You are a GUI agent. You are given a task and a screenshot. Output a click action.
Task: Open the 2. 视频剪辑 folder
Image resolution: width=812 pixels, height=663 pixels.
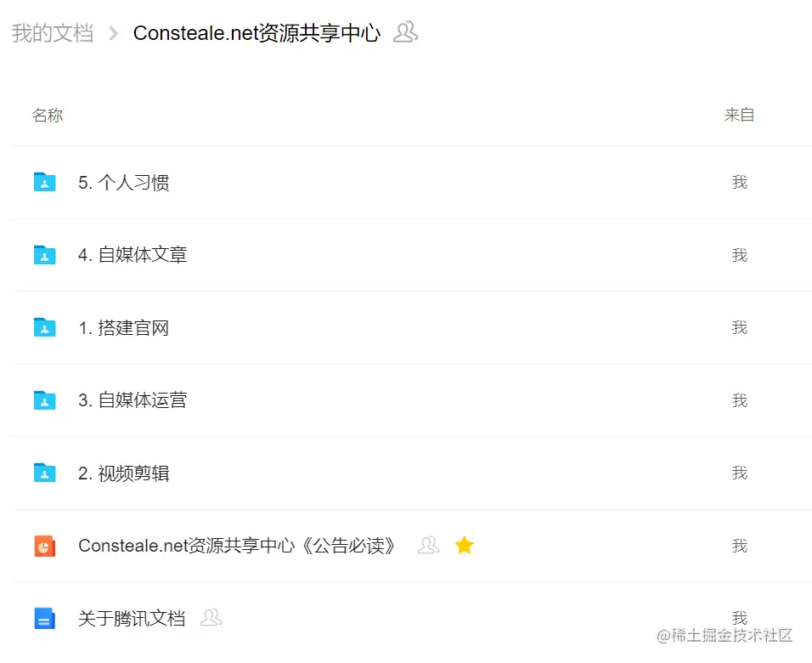click(x=123, y=473)
